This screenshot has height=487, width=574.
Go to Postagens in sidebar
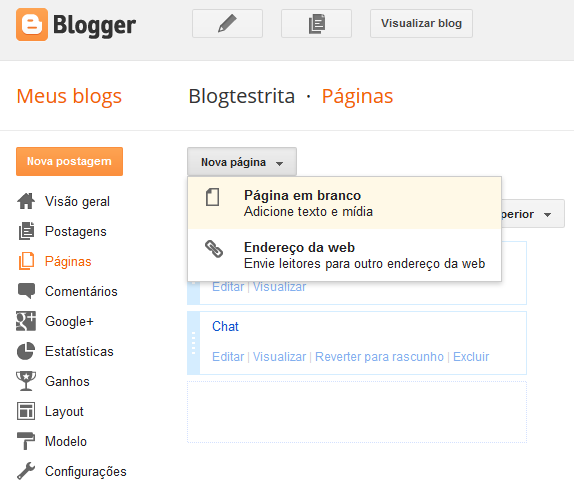coord(76,231)
